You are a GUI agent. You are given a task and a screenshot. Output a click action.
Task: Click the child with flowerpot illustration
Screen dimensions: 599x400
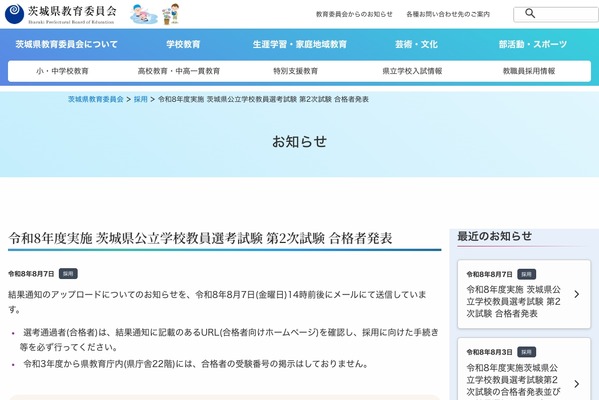pyautogui.click(x=170, y=15)
